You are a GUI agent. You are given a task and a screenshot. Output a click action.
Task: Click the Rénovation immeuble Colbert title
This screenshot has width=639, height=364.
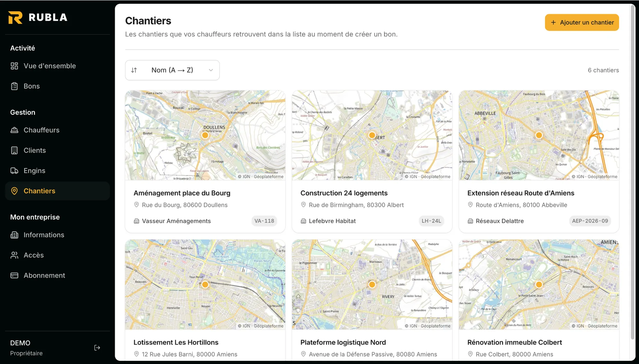click(514, 342)
